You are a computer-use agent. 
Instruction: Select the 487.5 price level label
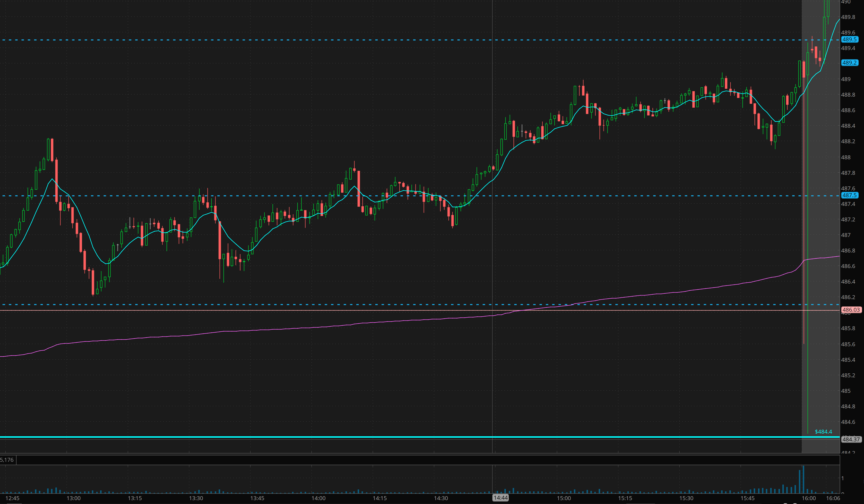850,195
